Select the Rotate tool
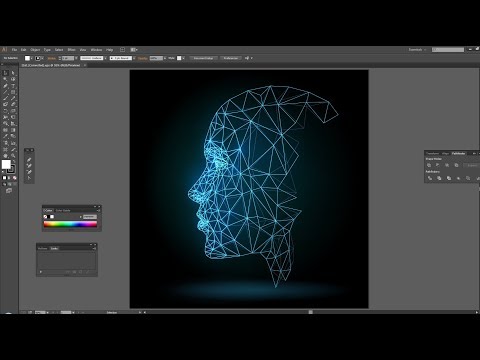Image resolution: width=480 pixels, height=360 pixels. (5, 111)
